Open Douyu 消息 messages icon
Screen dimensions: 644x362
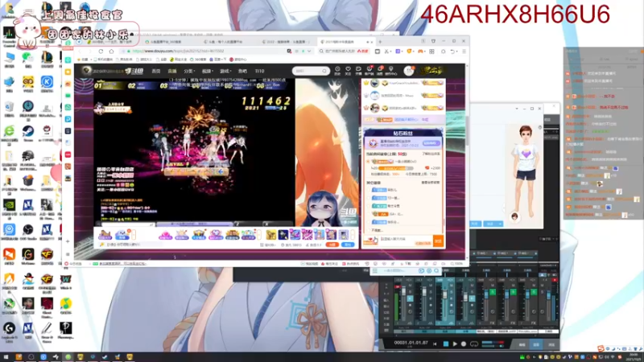click(380, 71)
